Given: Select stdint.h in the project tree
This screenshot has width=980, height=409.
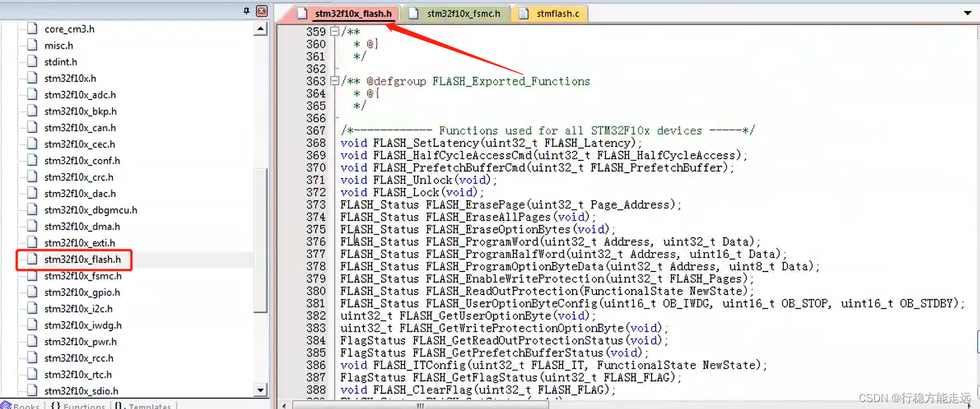Looking at the screenshot, I should click(60, 61).
